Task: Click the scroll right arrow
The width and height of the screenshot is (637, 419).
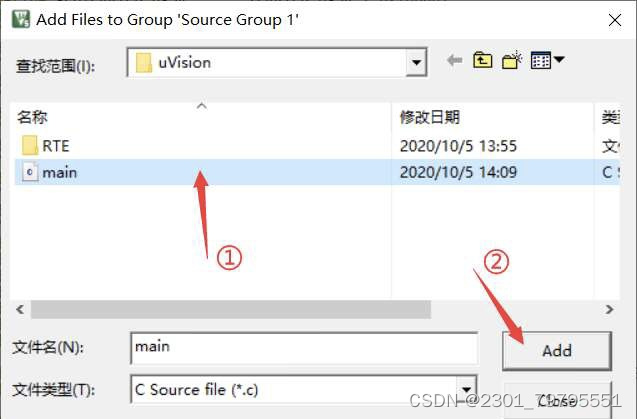Action: pyautogui.click(x=609, y=310)
